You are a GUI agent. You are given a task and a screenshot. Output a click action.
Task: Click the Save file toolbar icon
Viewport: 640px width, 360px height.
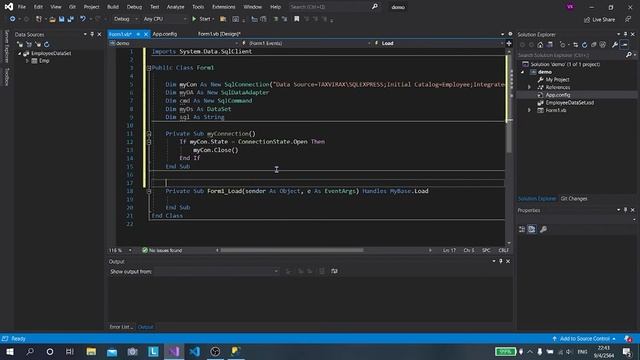[61, 19]
